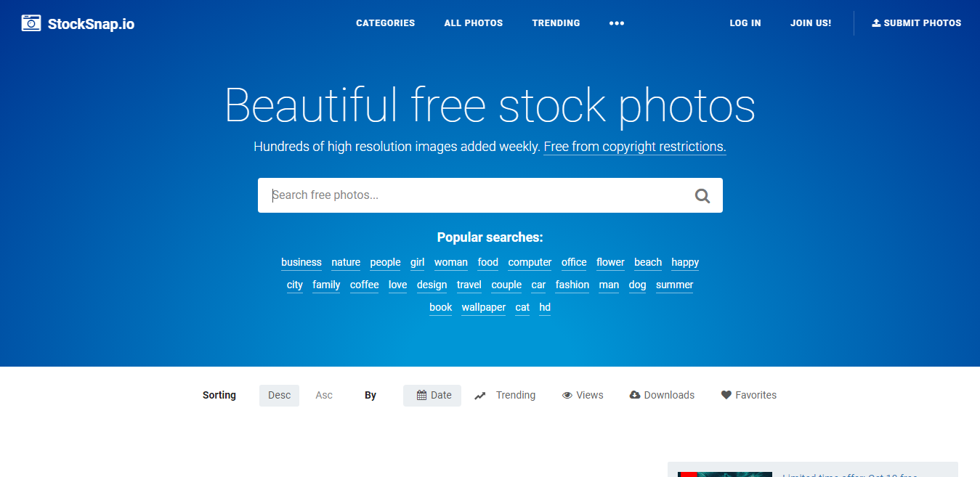Click the Join Us! link

pos(811,23)
